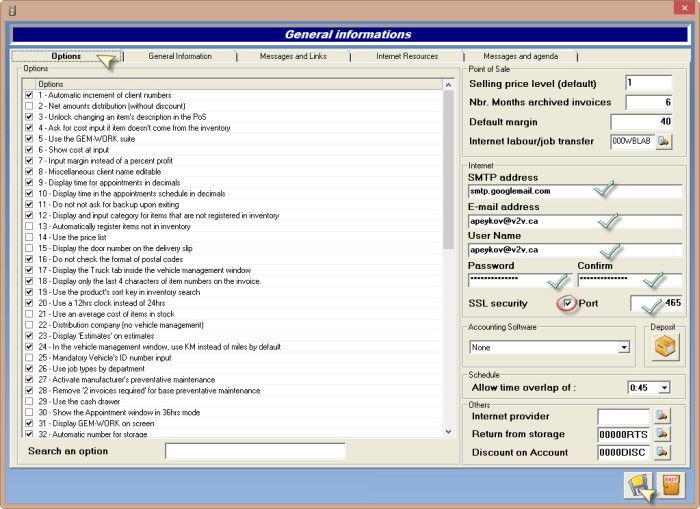
Task: Open the Deposit box icon
Action: [x=664, y=347]
